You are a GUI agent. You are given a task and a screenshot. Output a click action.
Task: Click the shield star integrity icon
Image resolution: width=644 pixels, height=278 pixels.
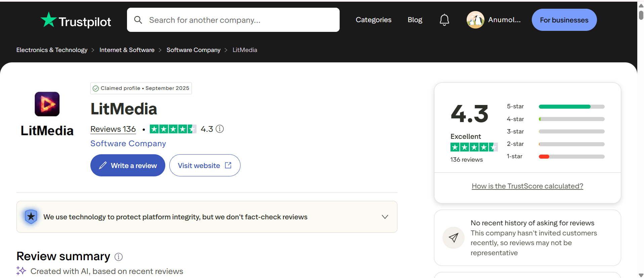click(x=31, y=217)
